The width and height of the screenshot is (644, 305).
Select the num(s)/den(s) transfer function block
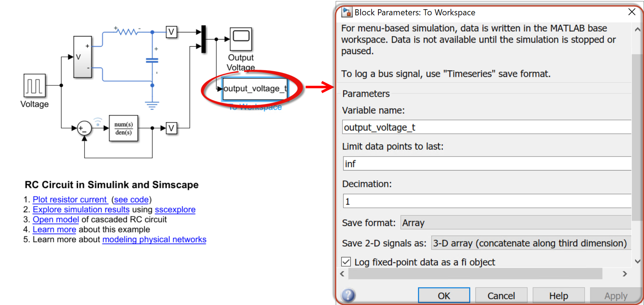(x=123, y=128)
